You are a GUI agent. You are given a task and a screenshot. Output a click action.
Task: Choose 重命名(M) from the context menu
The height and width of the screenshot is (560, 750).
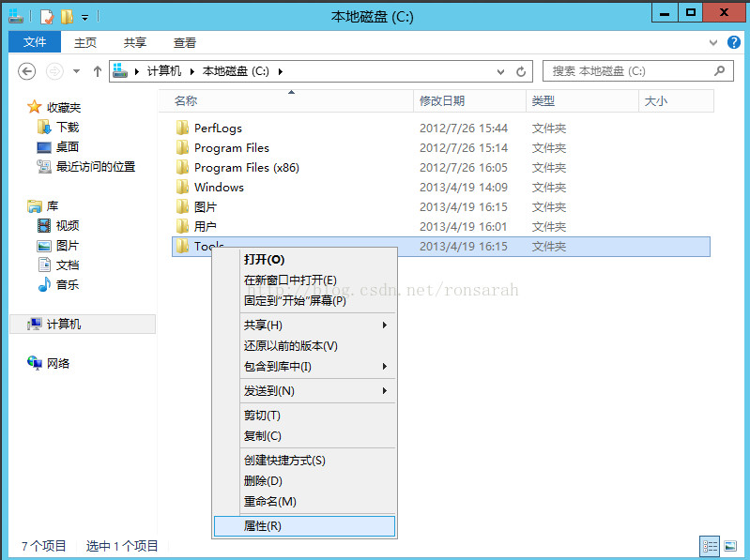point(304,501)
